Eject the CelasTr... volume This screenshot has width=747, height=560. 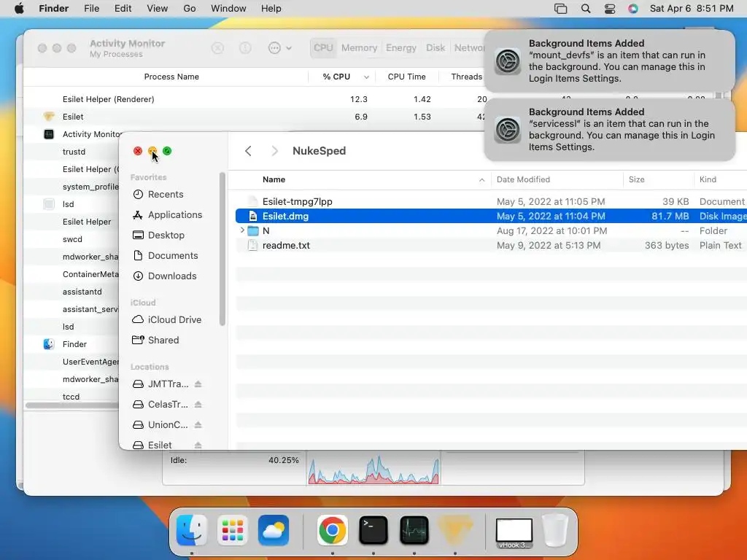coord(198,404)
